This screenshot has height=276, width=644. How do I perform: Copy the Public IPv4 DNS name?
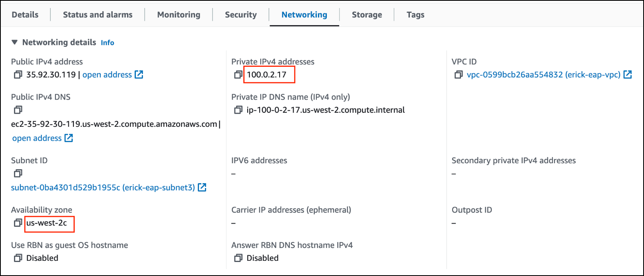pos(18,110)
